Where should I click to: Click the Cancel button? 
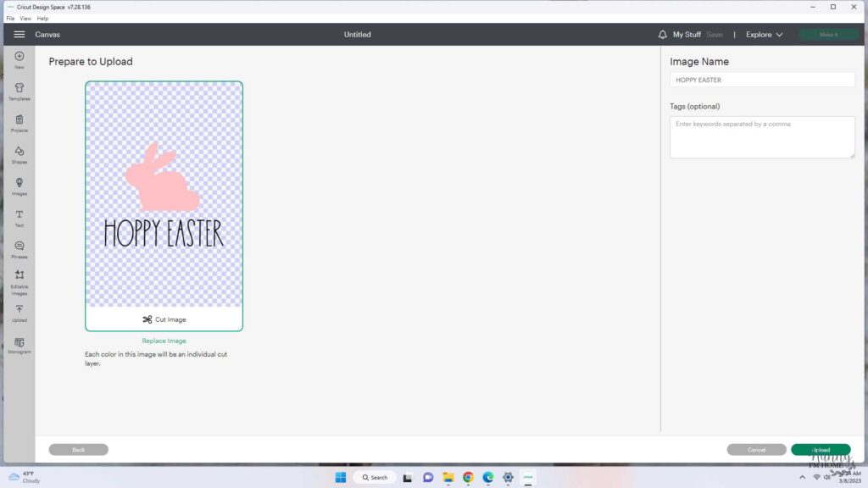756,450
